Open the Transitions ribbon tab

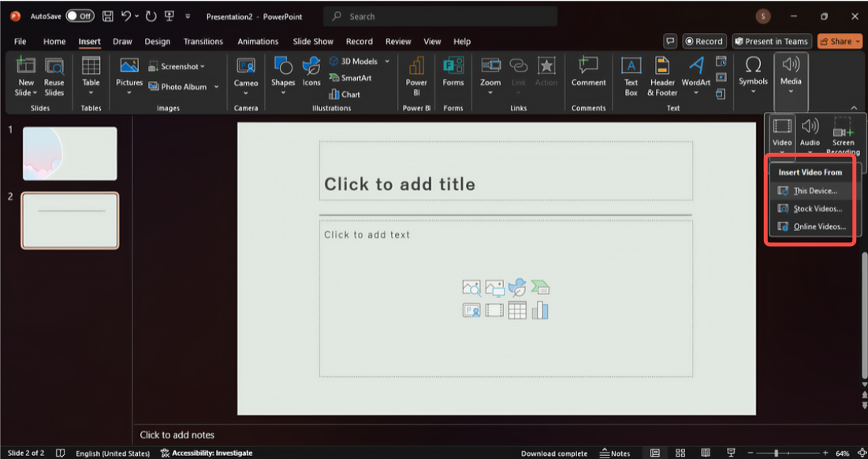pos(203,42)
